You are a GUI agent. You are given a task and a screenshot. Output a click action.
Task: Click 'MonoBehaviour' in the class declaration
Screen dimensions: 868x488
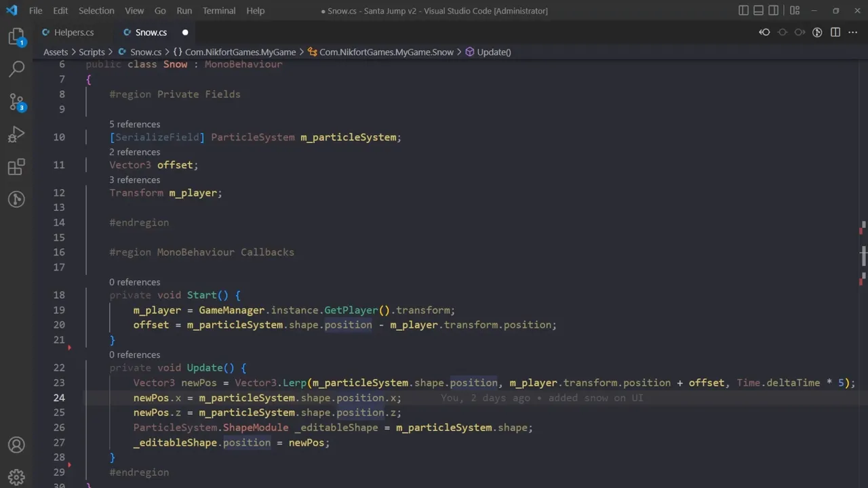click(x=243, y=64)
